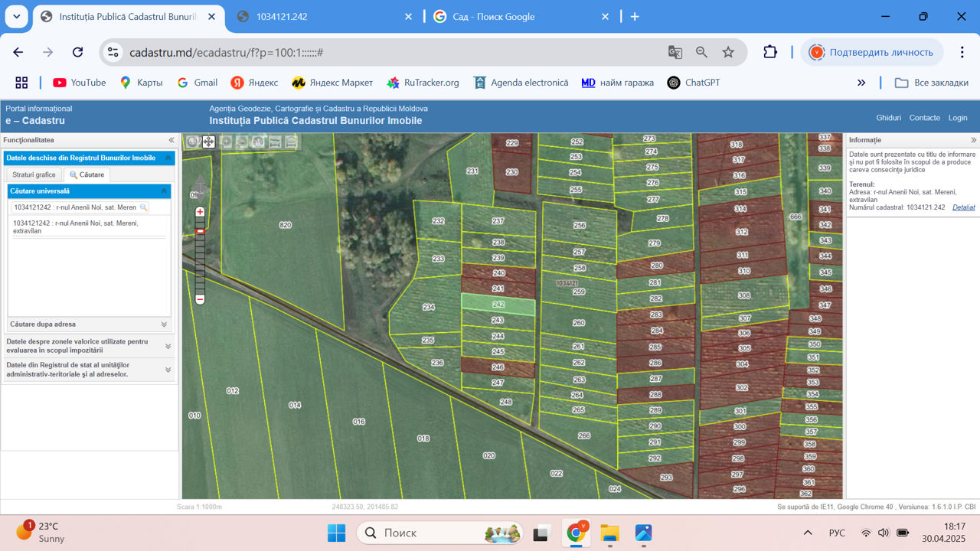980x551 pixels.
Task: Open the Все закладки bookmarks folder
Action: [x=932, y=83]
